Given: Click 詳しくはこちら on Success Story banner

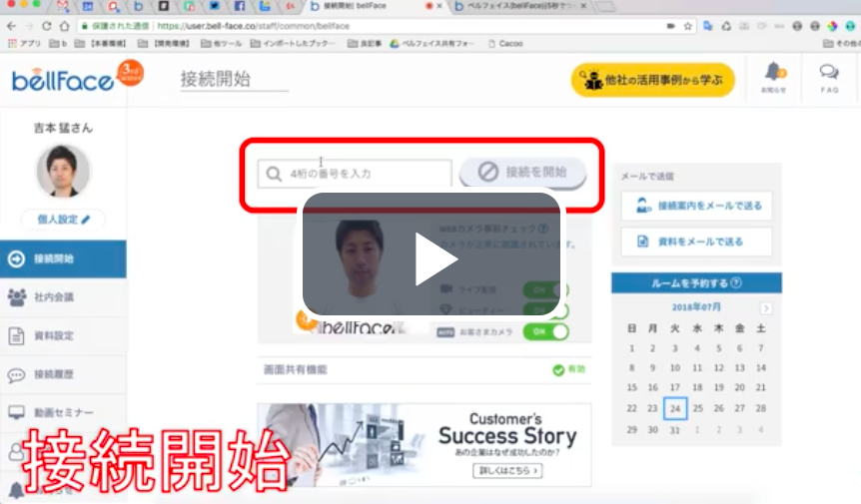Looking at the screenshot, I should [508, 470].
